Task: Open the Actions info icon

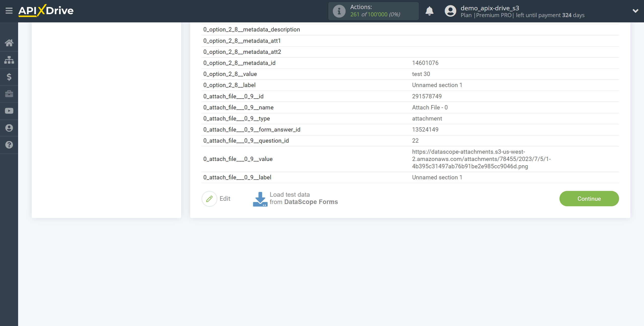Action: tap(339, 11)
